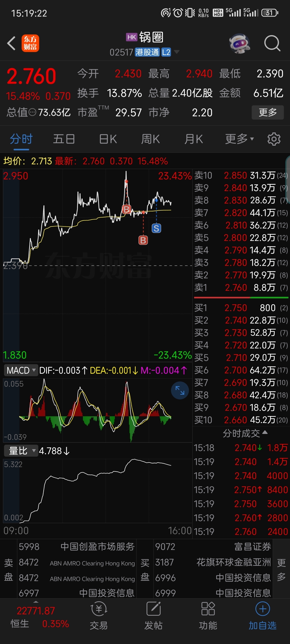The width and height of the screenshot is (290, 644).
Task: Open the 功能 grid icon
Action: tap(208, 609)
